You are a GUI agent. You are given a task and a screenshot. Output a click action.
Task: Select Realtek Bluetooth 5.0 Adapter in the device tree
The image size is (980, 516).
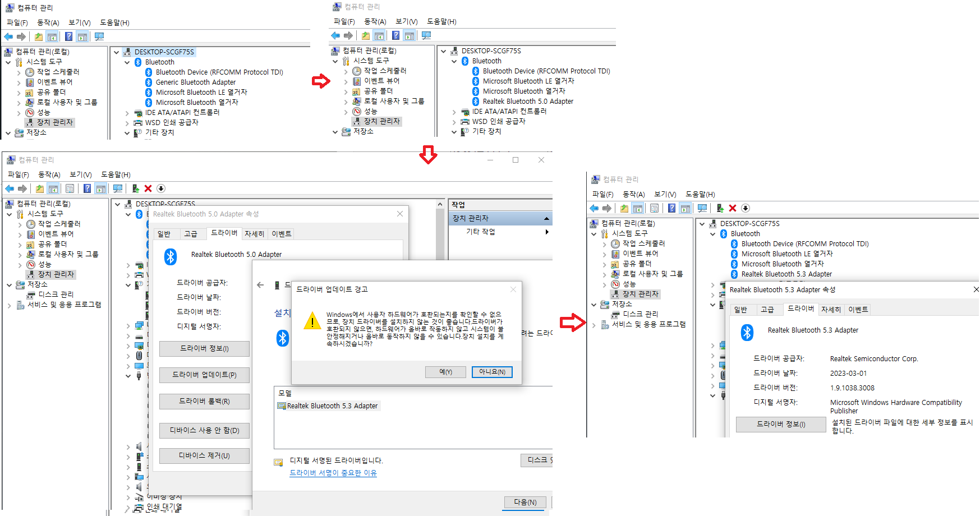point(528,102)
